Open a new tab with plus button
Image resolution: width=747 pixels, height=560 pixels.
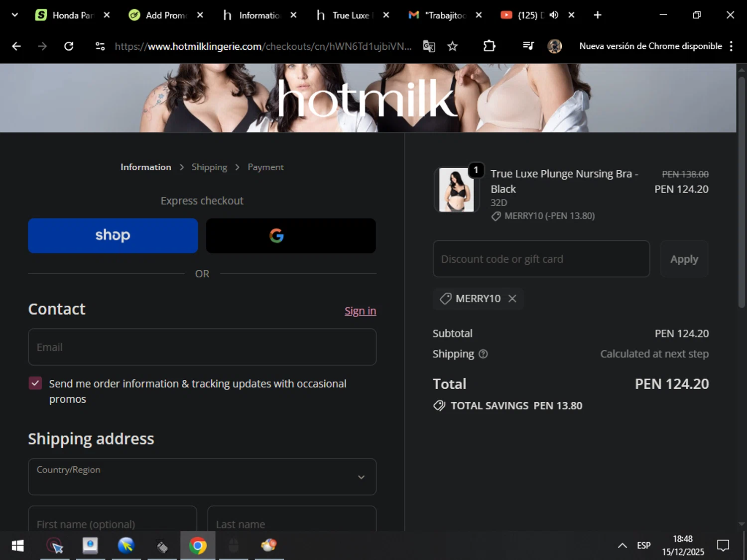[x=598, y=15]
